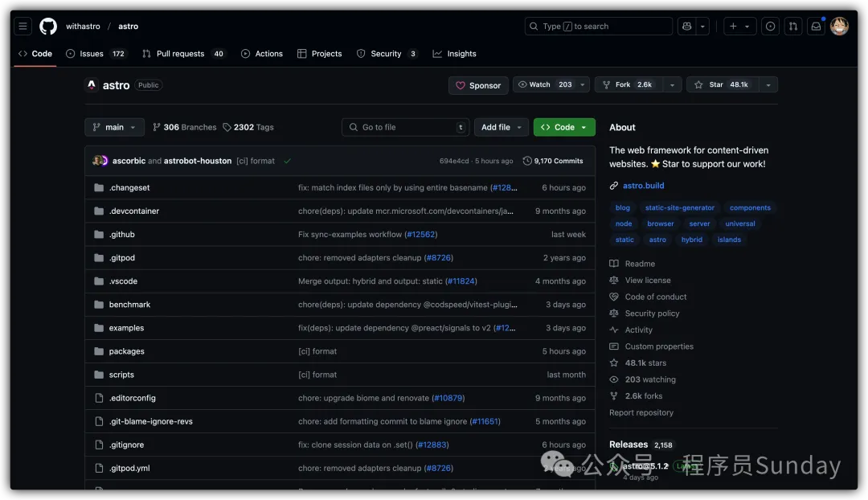Open the astro.build website link
The width and height of the screenshot is (868, 500).
click(x=643, y=186)
